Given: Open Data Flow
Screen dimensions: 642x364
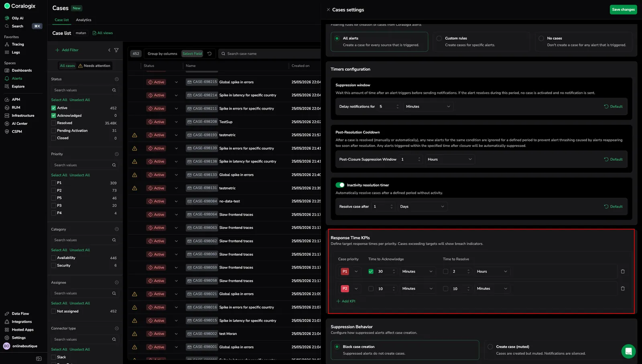Looking at the screenshot, I should click(x=17, y=313).
